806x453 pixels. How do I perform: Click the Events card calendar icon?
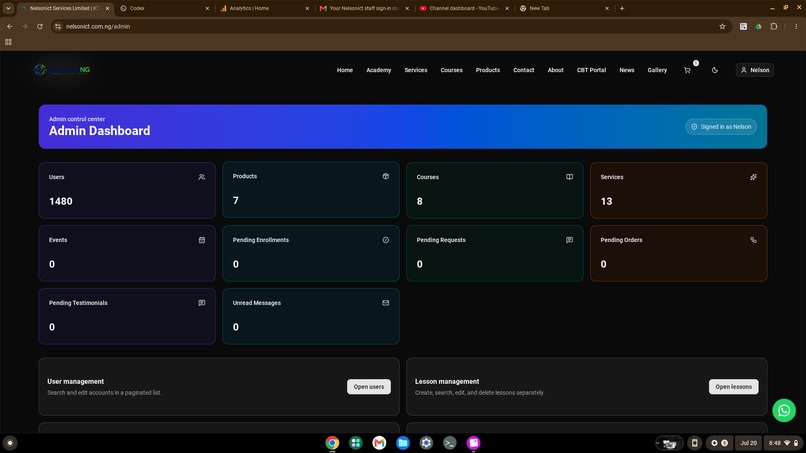coord(202,240)
